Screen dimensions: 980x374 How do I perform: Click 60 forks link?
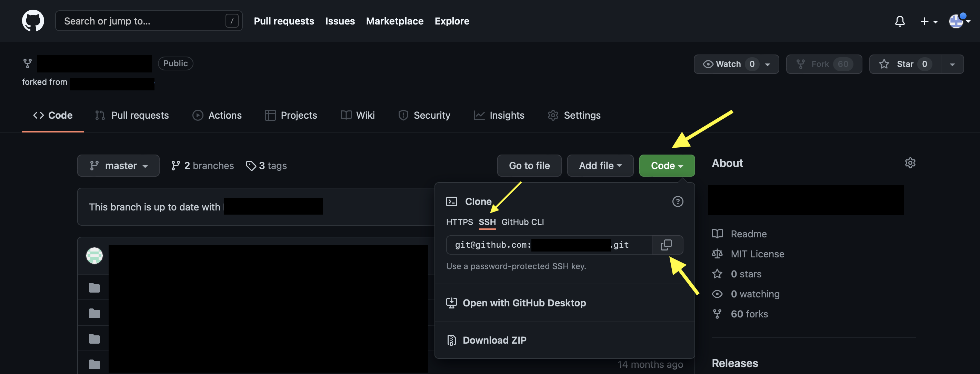pos(740,314)
